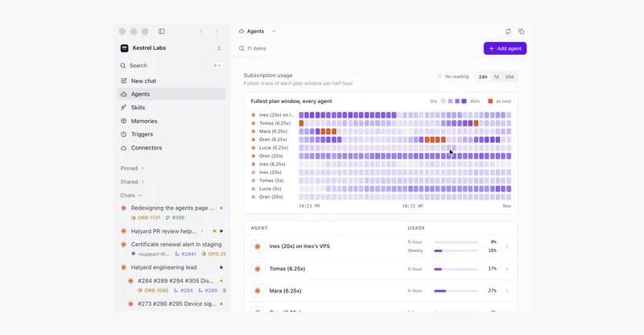The width and height of the screenshot is (644, 335).
Task: Switch usage range to 30d
Action: pyautogui.click(x=510, y=77)
